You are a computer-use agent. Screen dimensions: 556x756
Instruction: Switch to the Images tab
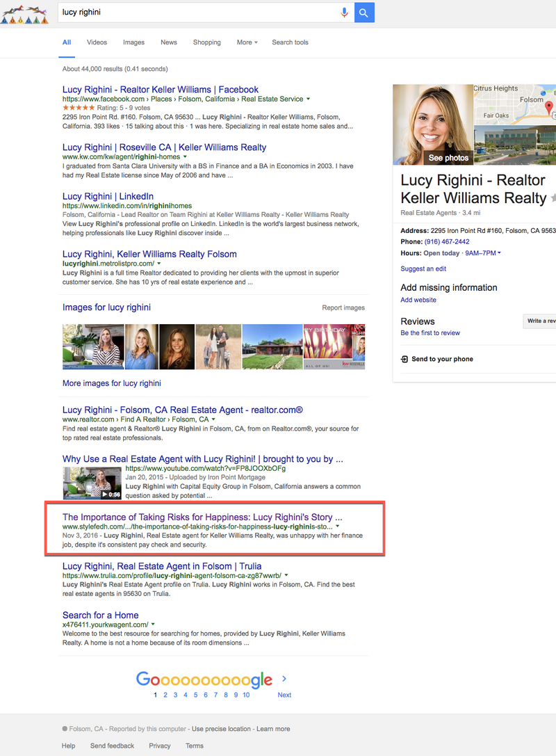[133, 42]
